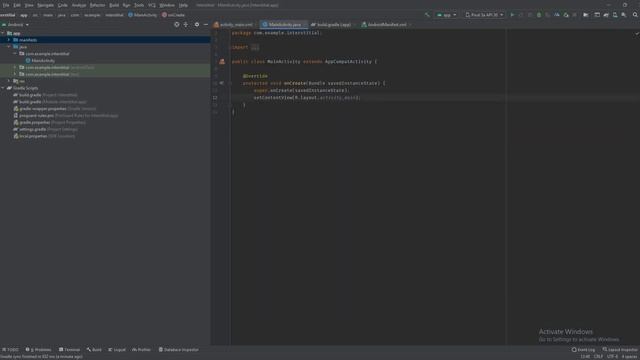Open the SDK Manager icon in toolbar

tap(624, 15)
